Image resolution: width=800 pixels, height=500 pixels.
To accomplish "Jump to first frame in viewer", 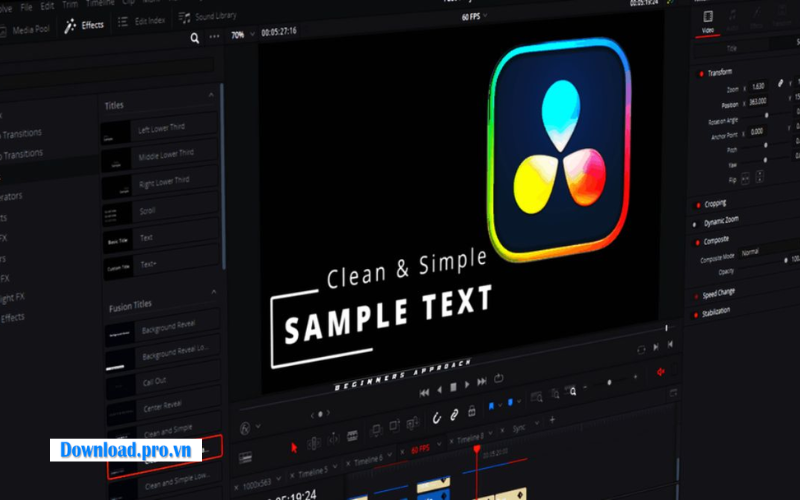I will coord(424,392).
